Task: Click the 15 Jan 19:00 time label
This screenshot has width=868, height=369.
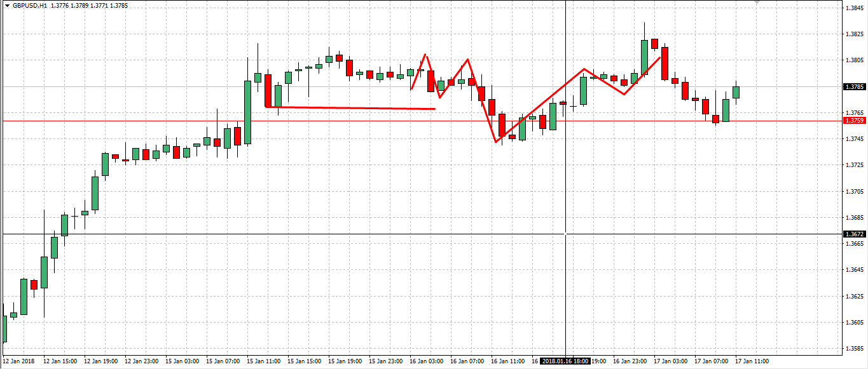Action: (x=345, y=361)
